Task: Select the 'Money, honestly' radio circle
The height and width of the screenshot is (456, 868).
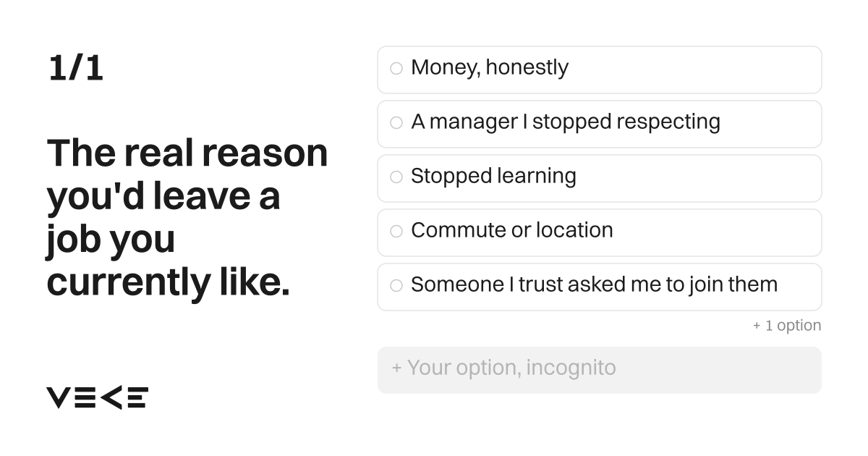Action: pyautogui.click(x=396, y=69)
